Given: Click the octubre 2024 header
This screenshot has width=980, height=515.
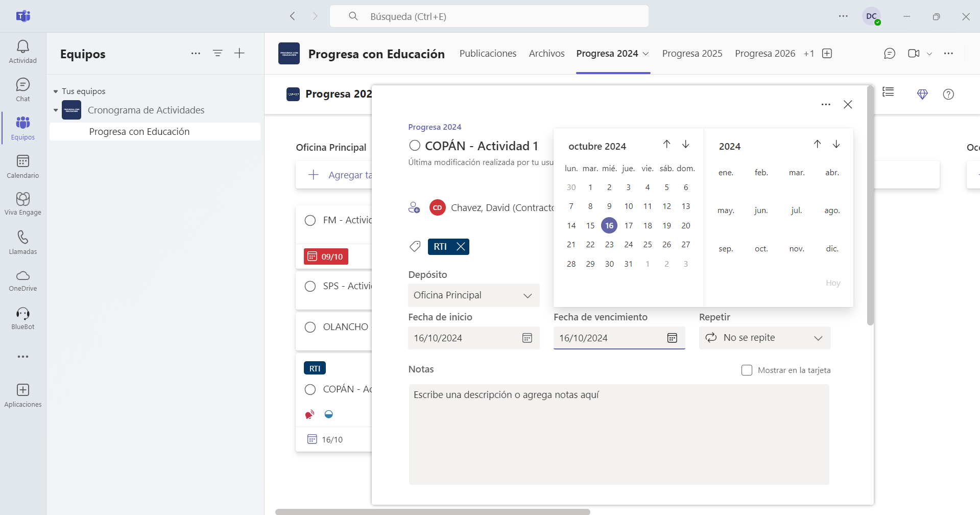Looking at the screenshot, I should pyautogui.click(x=597, y=146).
